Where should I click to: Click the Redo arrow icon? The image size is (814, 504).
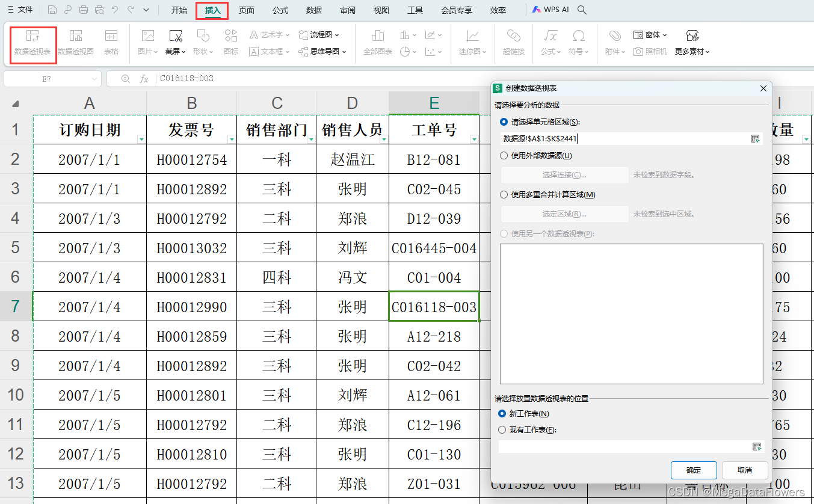pos(131,10)
